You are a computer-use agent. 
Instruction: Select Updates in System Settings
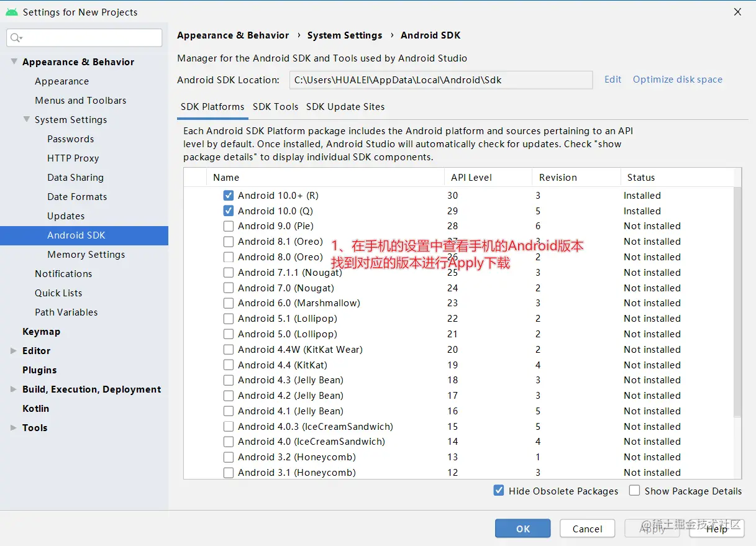click(66, 216)
